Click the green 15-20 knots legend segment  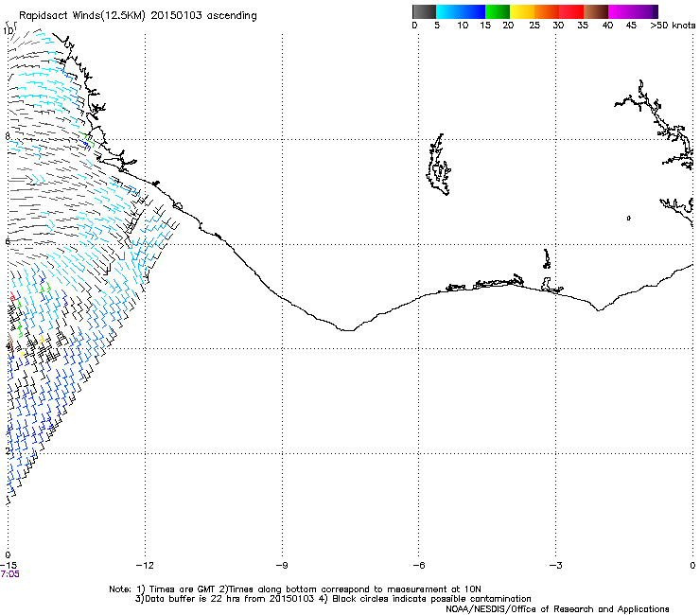pyautogui.click(x=498, y=11)
